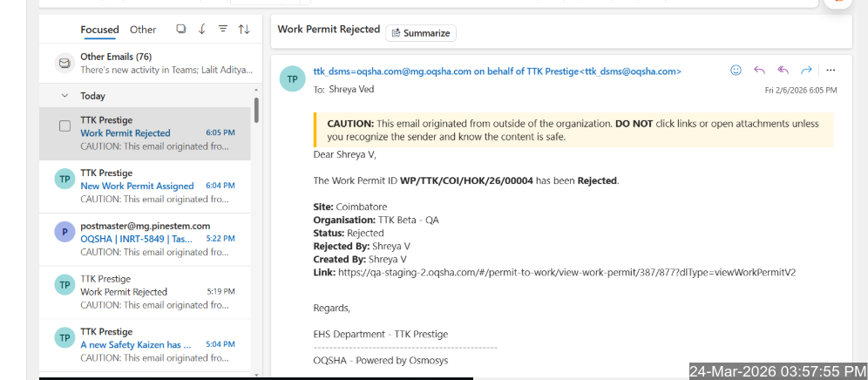The image size is (868, 380).
Task: Click the message list scrollbar thumb
Action: point(256,110)
